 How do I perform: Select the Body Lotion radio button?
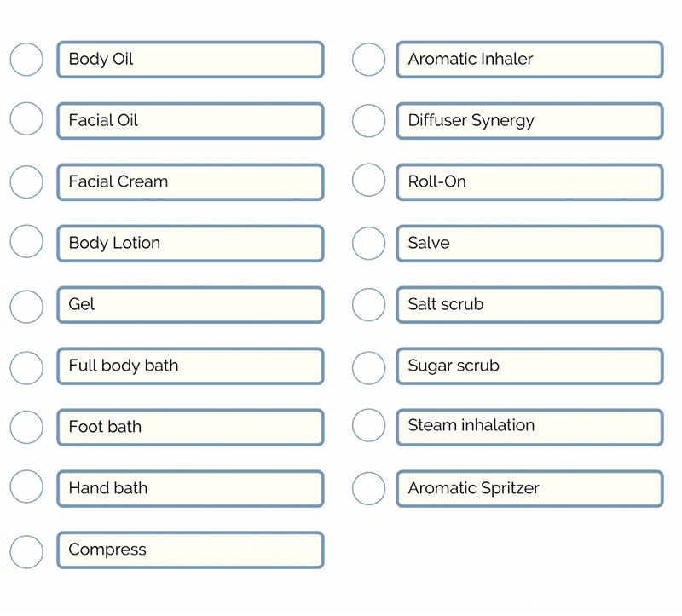coord(26,241)
